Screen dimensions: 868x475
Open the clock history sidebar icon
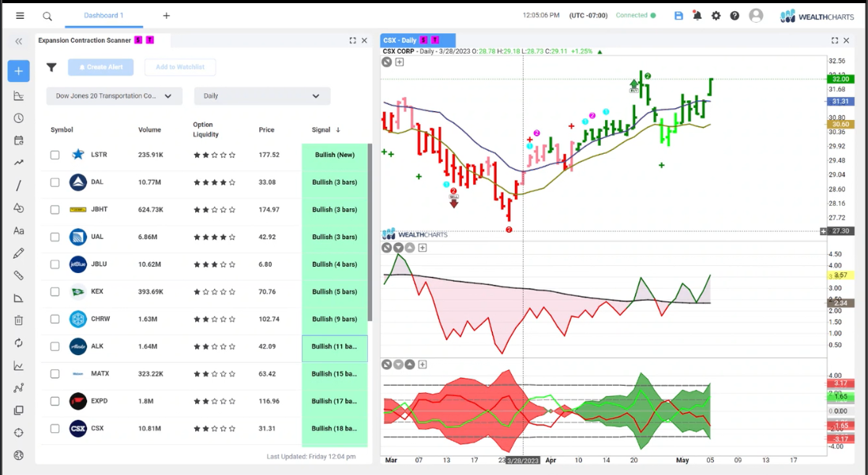point(18,118)
